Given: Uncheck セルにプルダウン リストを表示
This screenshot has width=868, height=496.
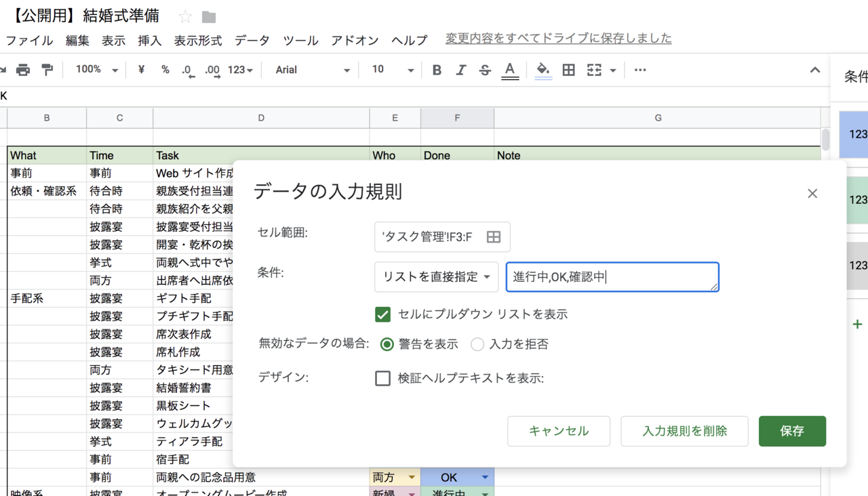Looking at the screenshot, I should [383, 314].
